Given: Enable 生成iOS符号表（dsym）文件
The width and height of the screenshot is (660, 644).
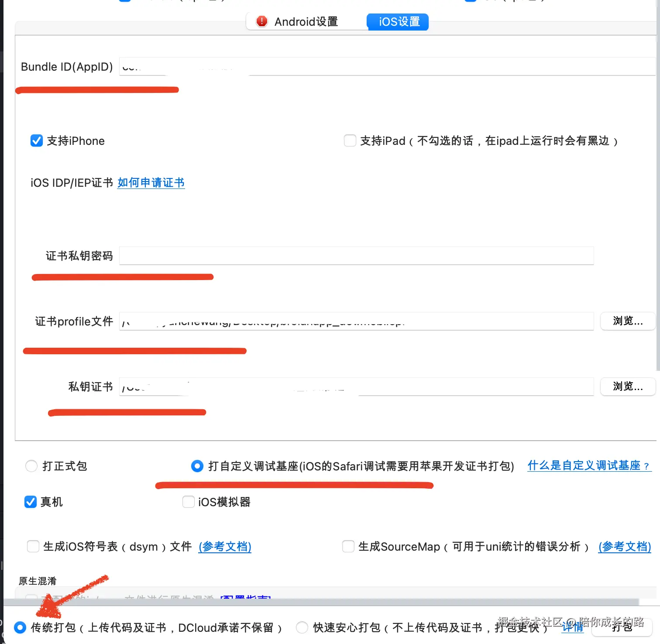Looking at the screenshot, I should tap(33, 546).
